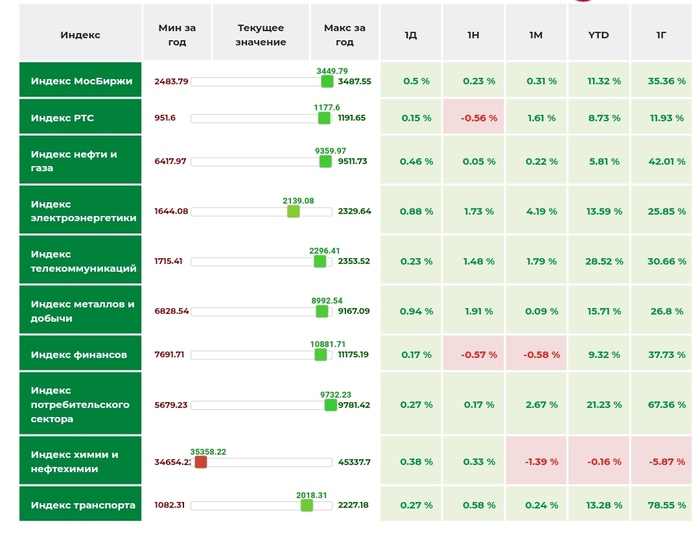This screenshot has height=537, width=700.
Task: Click the YTD column header
Action: 598,35
